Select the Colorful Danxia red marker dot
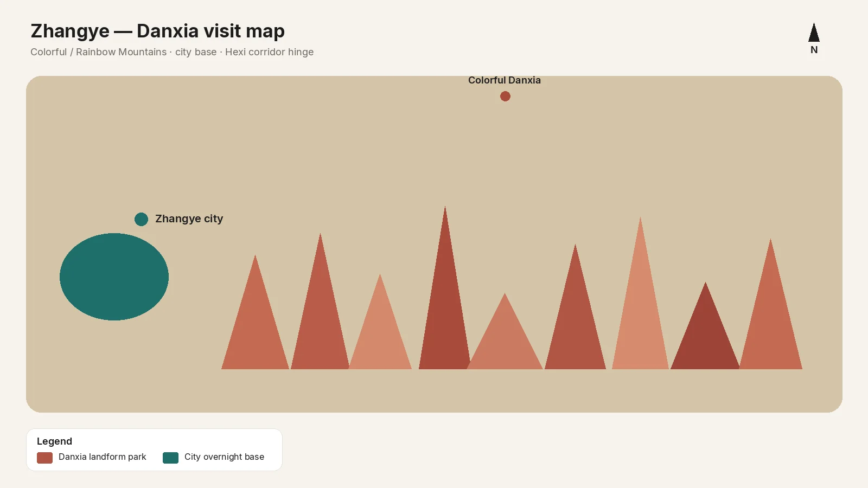This screenshot has width=868, height=488. [505, 96]
